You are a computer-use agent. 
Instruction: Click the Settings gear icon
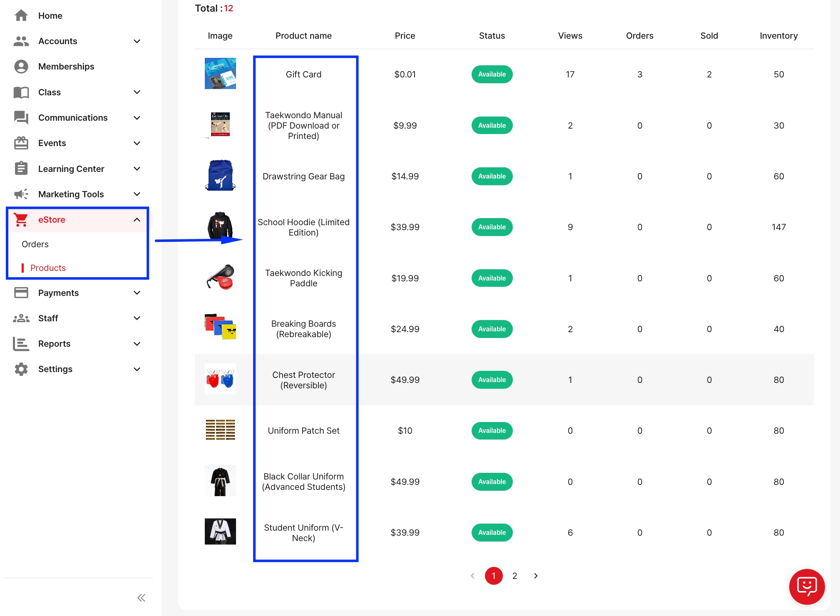tap(21, 369)
